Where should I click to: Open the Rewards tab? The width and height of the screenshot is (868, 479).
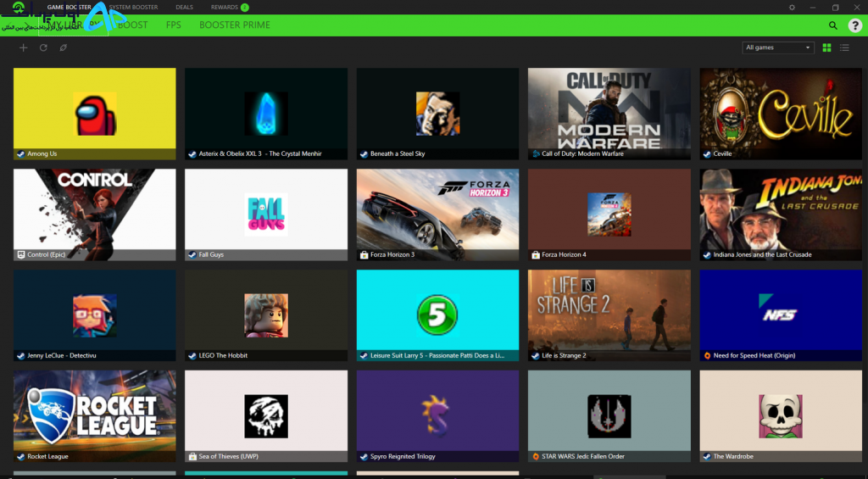(x=224, y=7)
